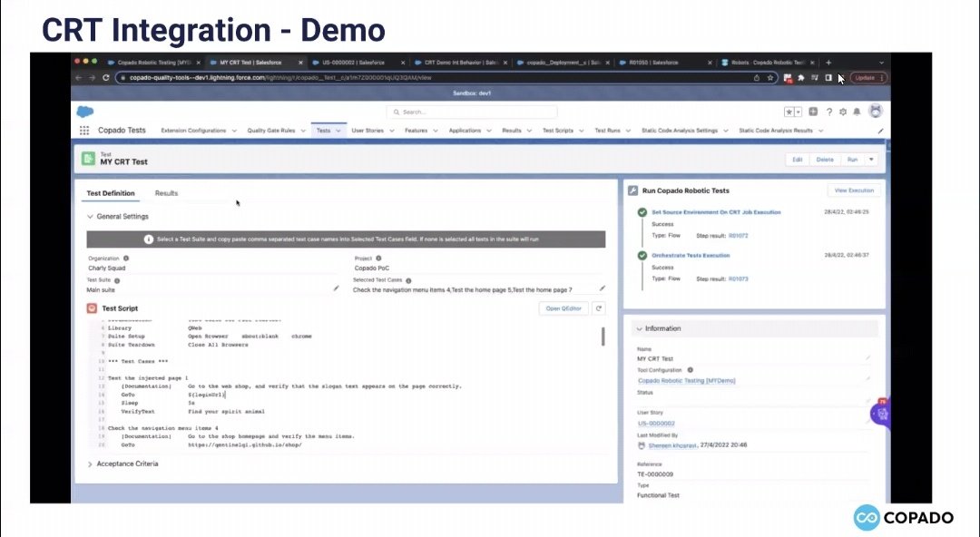Click the Favorites star icon

[789, 112]
